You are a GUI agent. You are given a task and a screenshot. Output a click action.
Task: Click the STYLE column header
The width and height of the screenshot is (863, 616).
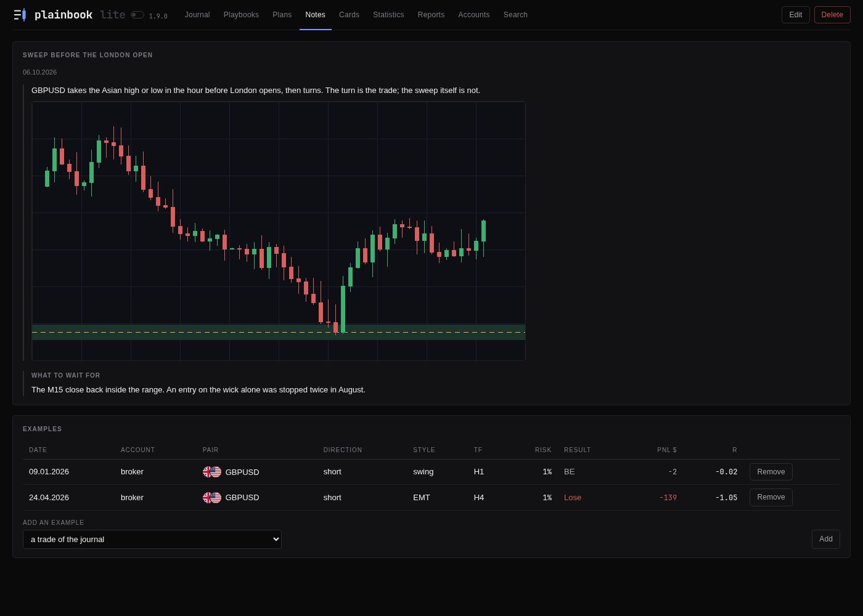(x=424, y=450)
